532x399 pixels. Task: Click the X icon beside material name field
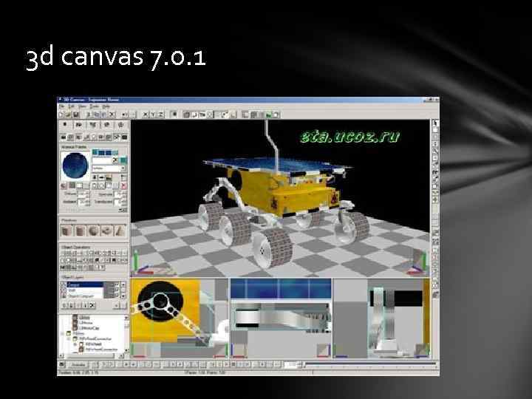(115, 160)
